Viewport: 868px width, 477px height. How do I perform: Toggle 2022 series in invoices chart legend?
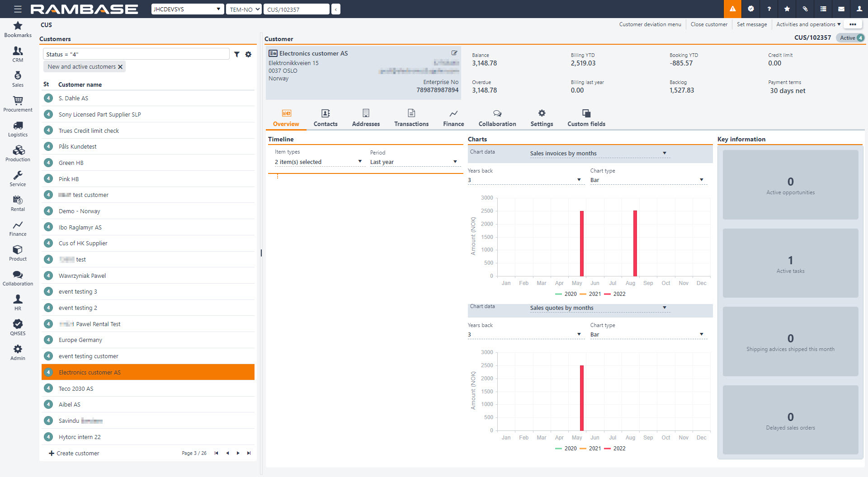[615, 294]
